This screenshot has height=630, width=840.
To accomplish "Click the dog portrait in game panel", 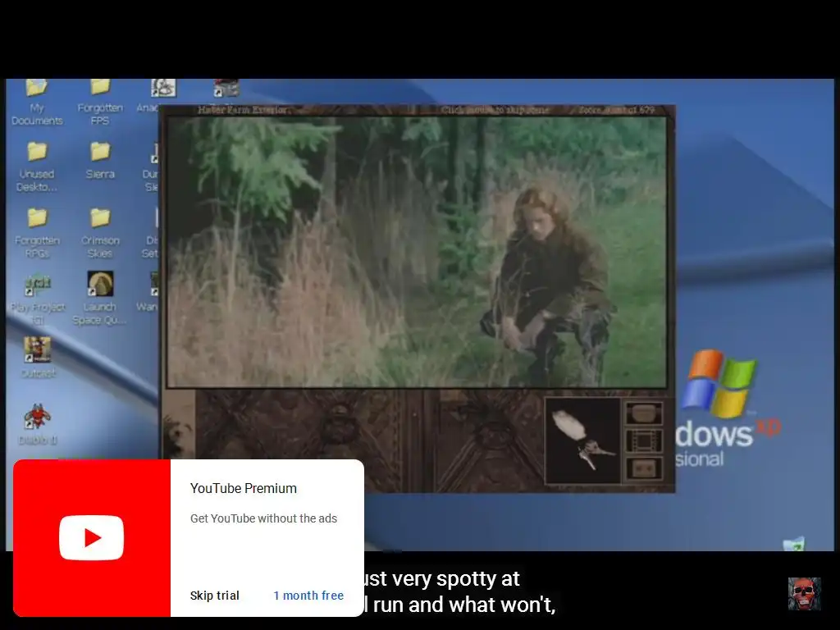I will (x=178, y=426).
